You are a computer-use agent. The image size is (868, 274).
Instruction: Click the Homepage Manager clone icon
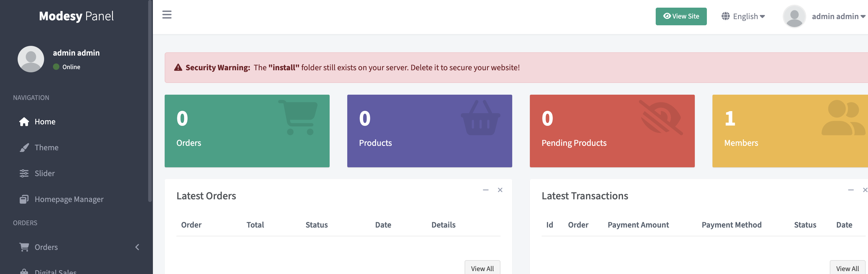[24, 199]
